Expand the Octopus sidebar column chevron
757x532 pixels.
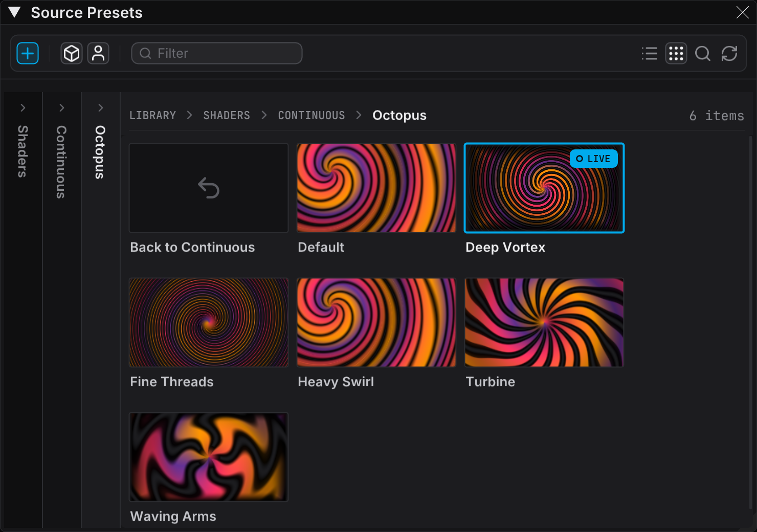click(100, 107)
